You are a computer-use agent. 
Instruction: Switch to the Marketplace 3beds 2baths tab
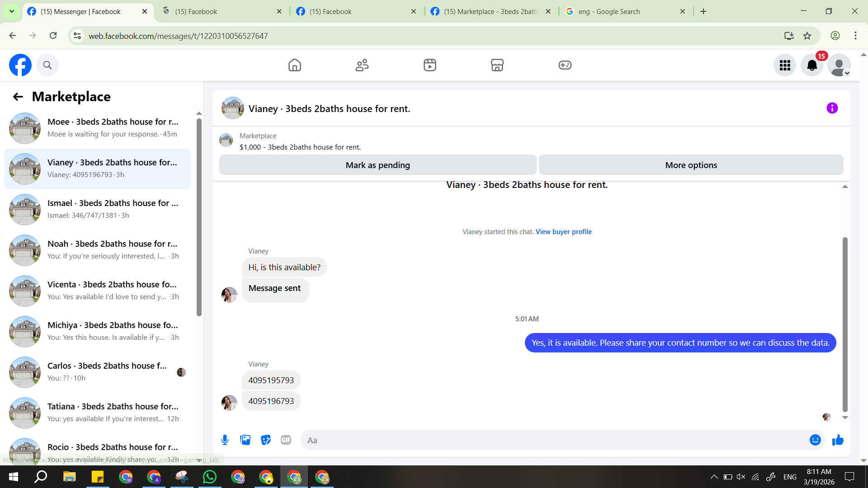tap(491, 11)
